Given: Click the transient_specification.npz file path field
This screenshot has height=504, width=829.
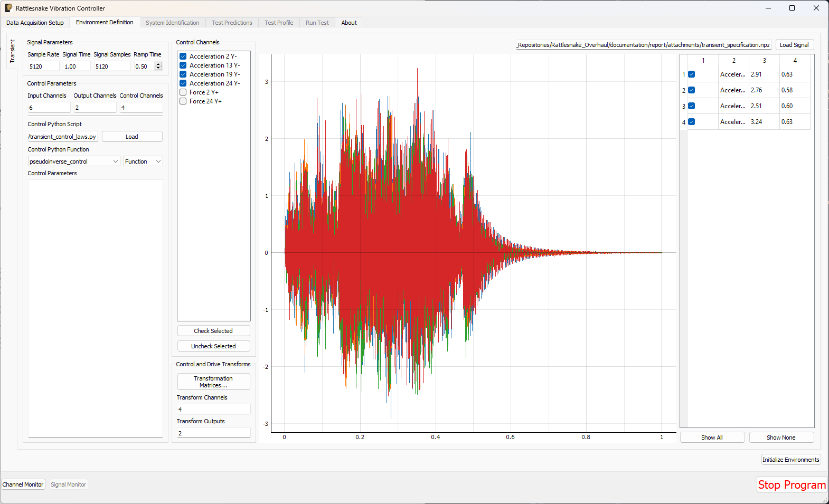Looking at the screenshot, I should click(x=644, y=45).
